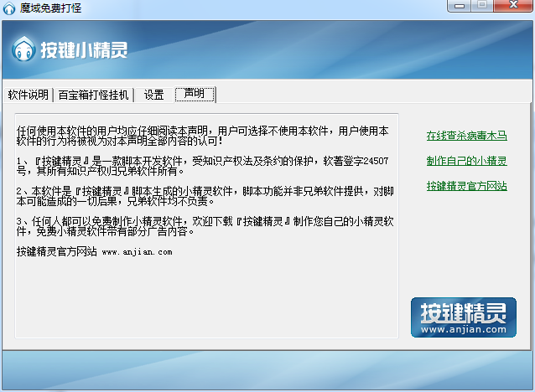Follow the 制作自己的小精灵 link

pyautogui.click(x=466, y=161)
